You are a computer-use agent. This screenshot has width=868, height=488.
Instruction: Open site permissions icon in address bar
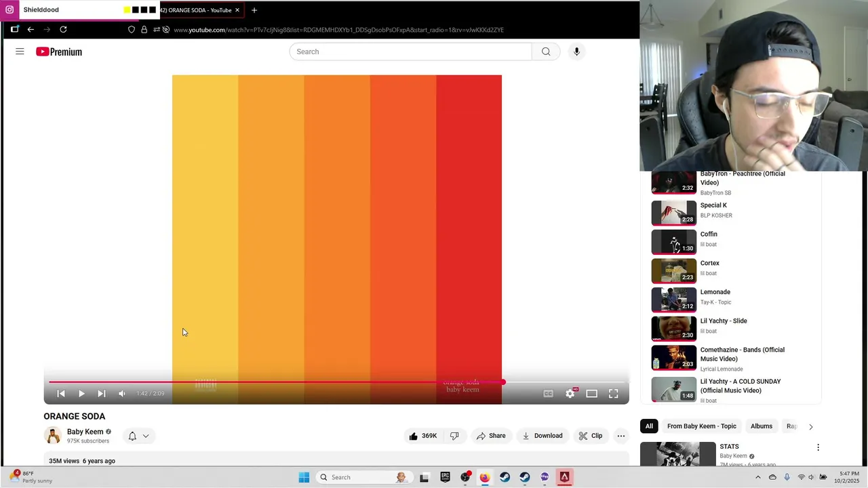click(x=157, y=30)
